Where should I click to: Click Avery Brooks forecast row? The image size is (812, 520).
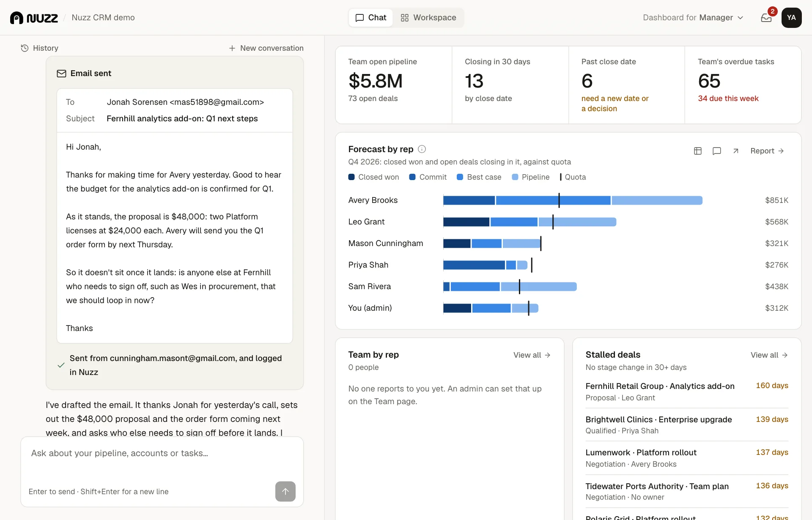(568, 200)
